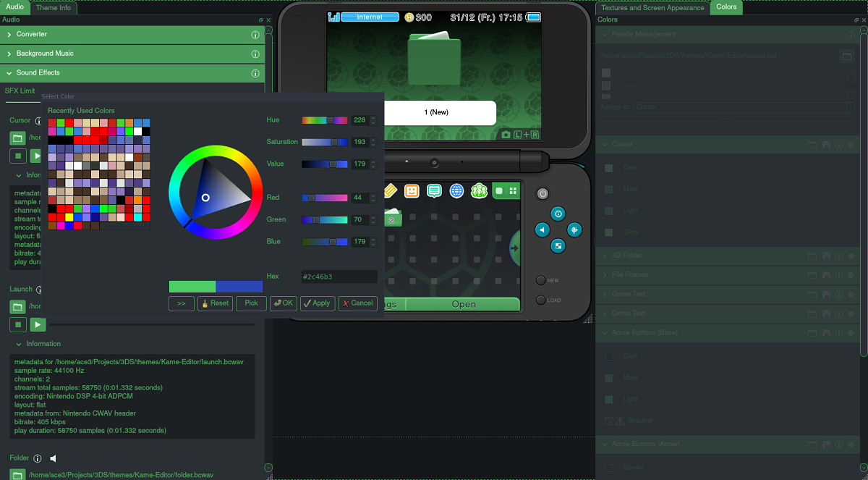This screenshot has height=480, width=868.
Task: Collapse the Launch Information section
Action: [19, 344]
